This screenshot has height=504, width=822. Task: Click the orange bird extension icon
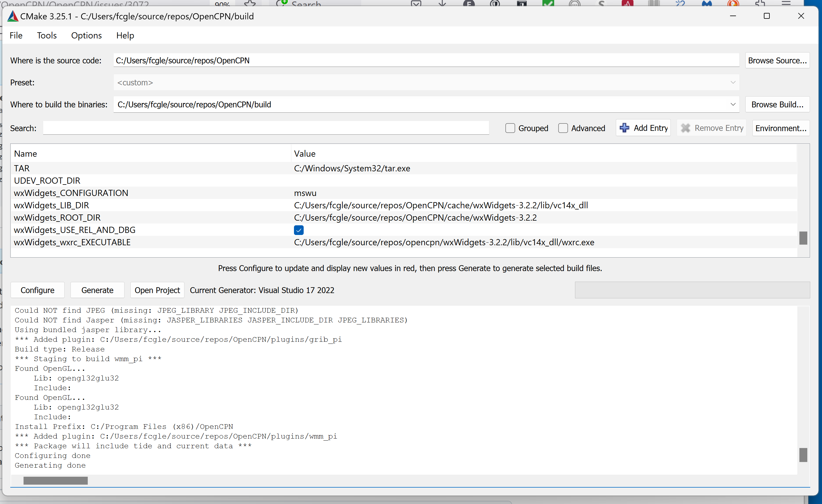click(x=733, y=4)
